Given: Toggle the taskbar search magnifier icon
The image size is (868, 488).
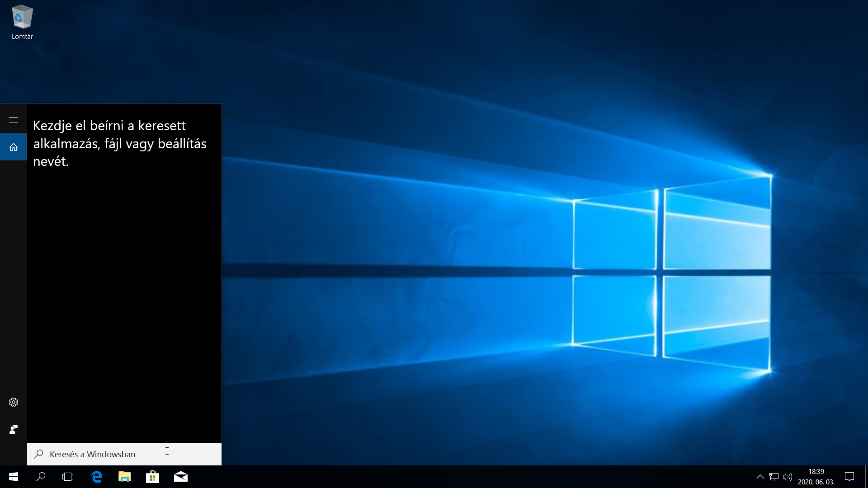Looking at the screenshot, I should click(41, 477).
